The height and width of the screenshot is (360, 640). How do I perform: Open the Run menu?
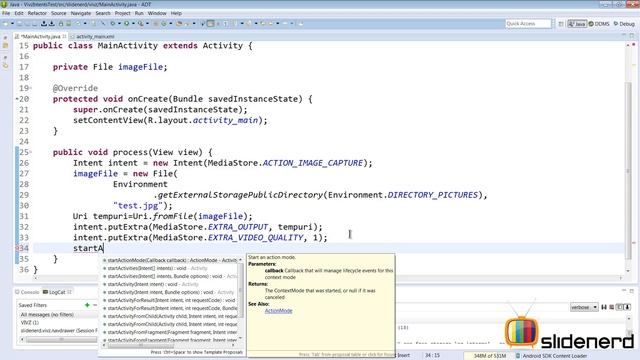pos(139,13)
